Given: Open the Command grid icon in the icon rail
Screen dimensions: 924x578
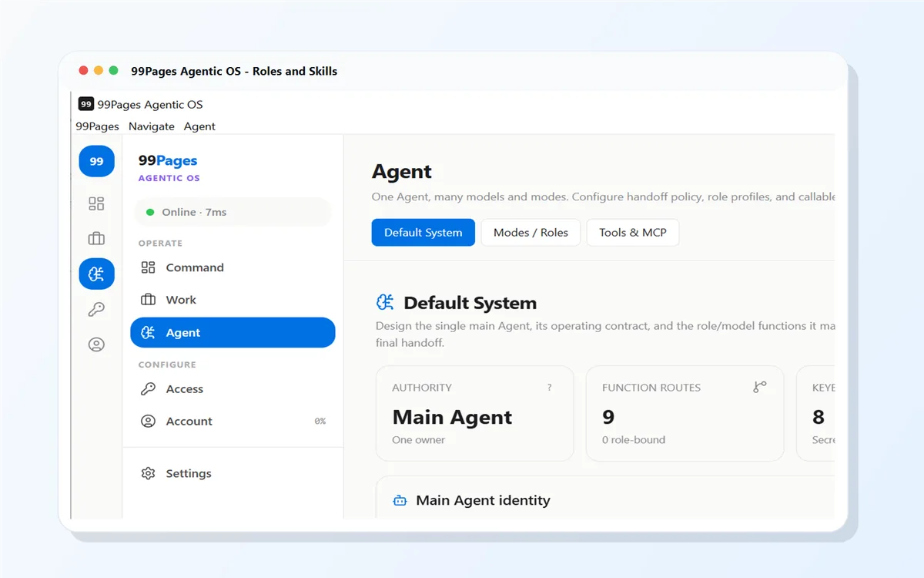Looking at the screenshot, I should 96,203.
